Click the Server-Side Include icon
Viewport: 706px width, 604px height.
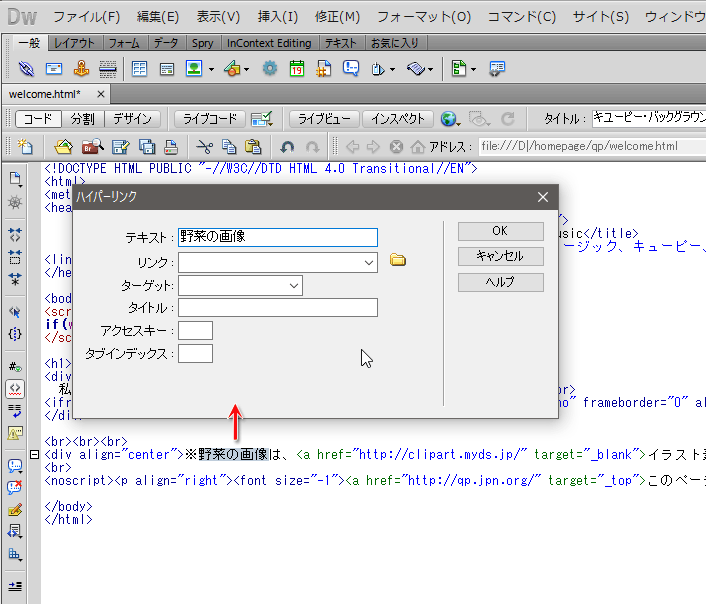pos(324,68)
